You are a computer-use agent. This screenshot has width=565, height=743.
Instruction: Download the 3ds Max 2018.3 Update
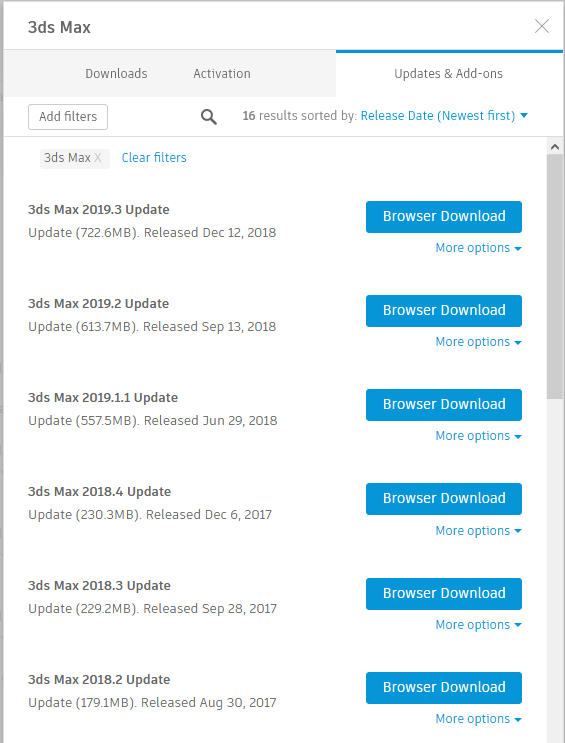coord(444,594)
